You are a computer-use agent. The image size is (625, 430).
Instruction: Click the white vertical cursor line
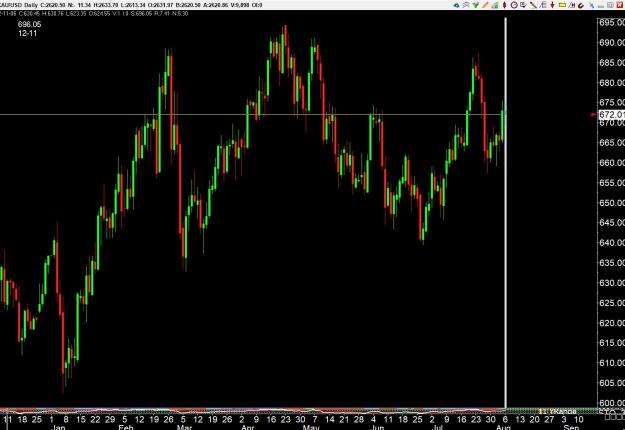[x=506, y=212]
